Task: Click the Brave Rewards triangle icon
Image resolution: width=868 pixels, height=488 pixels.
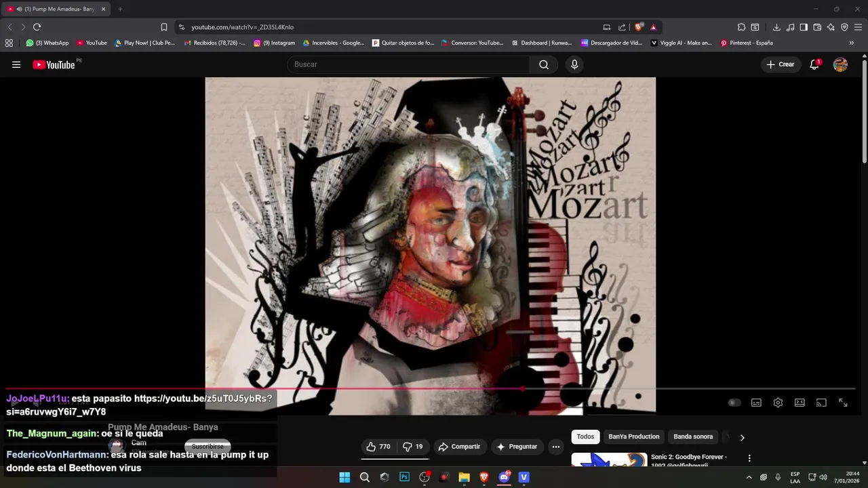Action: 653,27
